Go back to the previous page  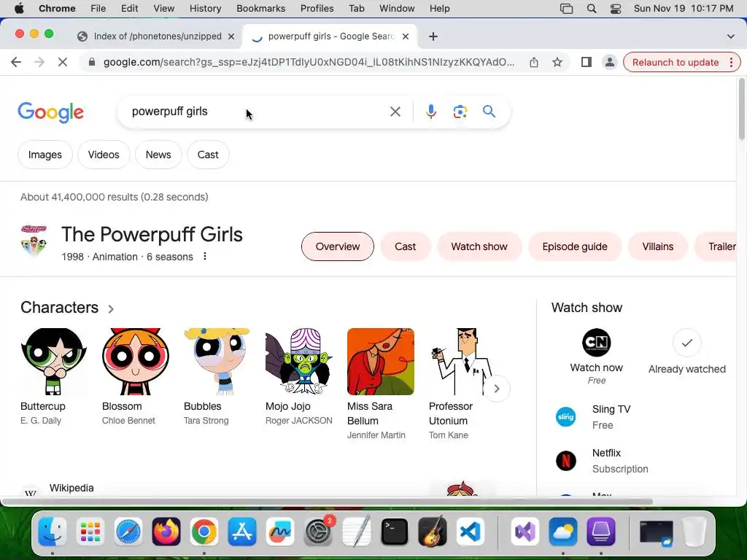click(16, 63)
